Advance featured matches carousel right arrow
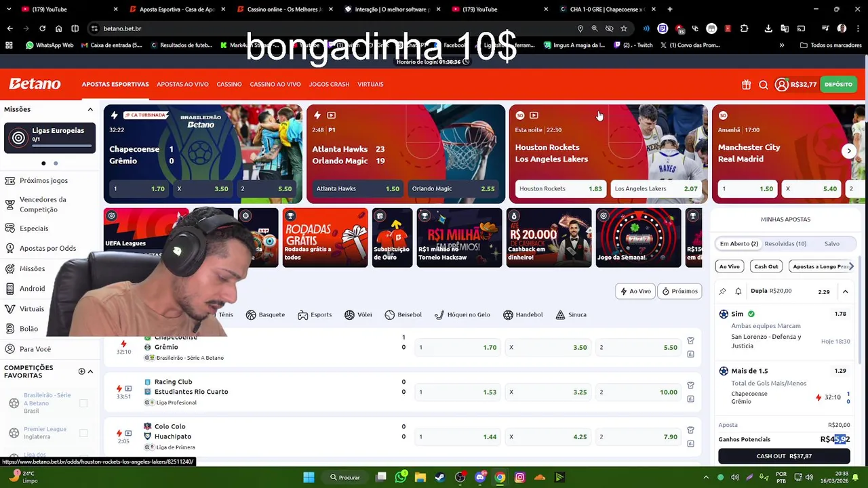Screen dimensions: 868x488 tap(849, 151)
